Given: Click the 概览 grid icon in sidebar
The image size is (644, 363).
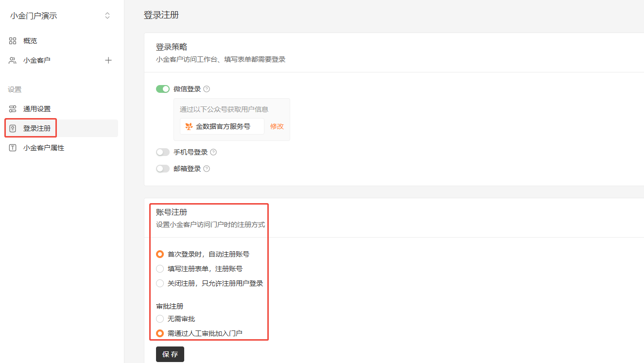Looking at the screenshot, I should [13, 41].
